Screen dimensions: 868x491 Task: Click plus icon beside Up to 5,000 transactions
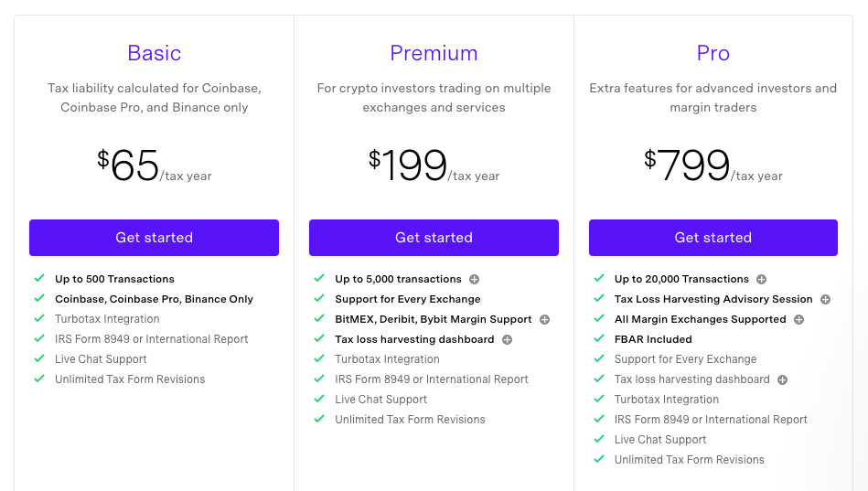tap(475, 280)
